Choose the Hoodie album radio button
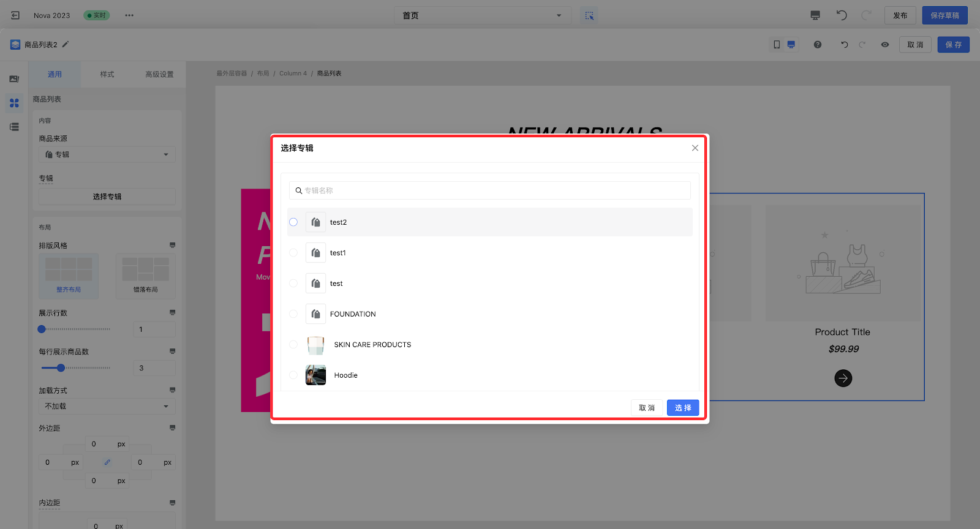The width and height of the screenshot is (980, 529). click(293, 375)
